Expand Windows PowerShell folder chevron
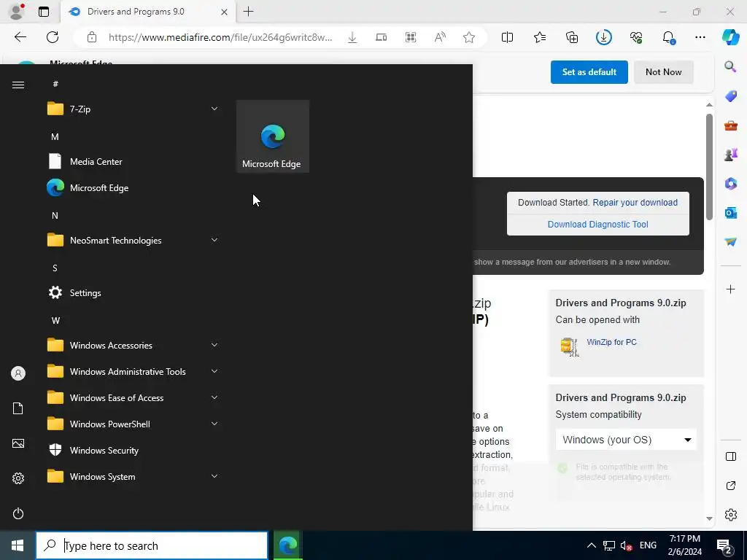The width and height of the screenshot is (747, 560). (x=214, y=424)
